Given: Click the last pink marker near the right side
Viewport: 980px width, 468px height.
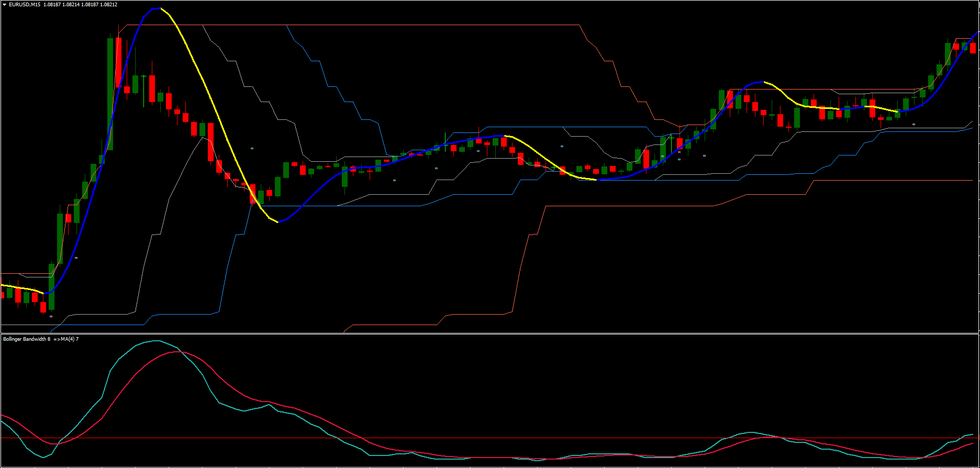Looking at the screenshot, I should click(x=914, y=124).
